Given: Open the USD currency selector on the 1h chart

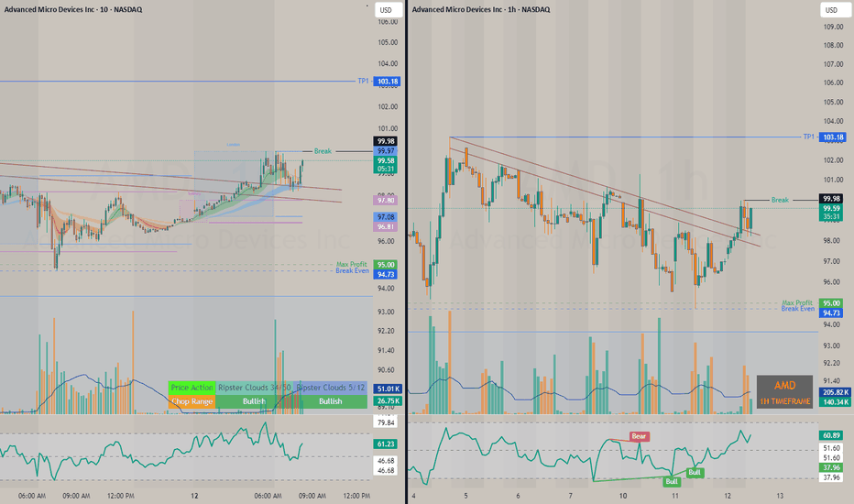Looking at the screenshot, I should pyautogui.click(x=833, y=10).
